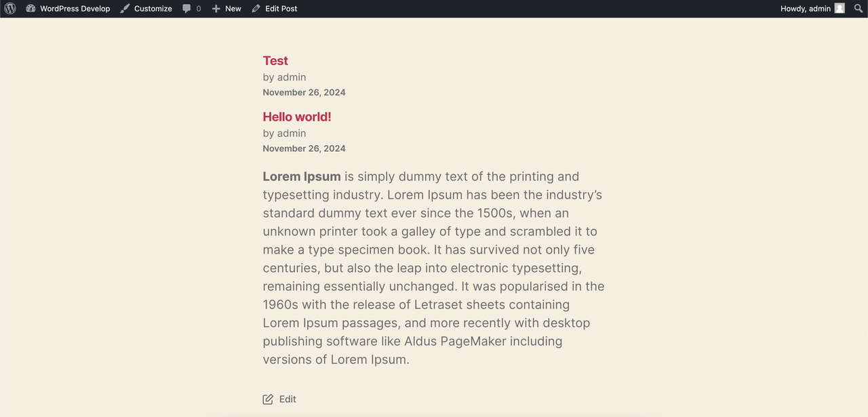Viewport: 868px width, 417px height.
Task: Click the plus icon beside New
Action: [x=216, y=9]
